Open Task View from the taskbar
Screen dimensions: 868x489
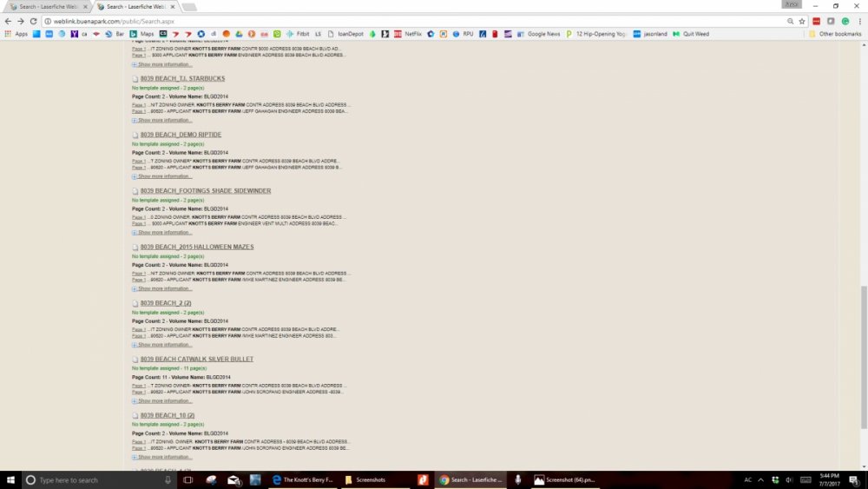coord(187,479)
